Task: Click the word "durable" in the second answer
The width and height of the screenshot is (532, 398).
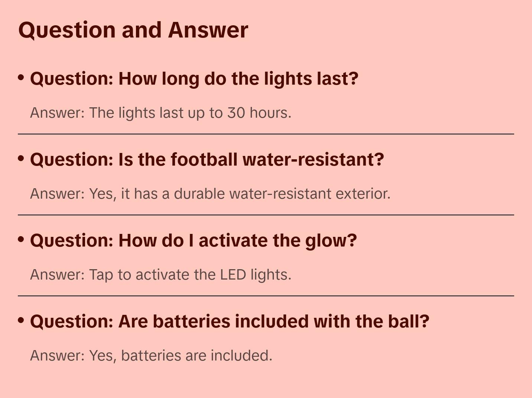Action: 199,194
